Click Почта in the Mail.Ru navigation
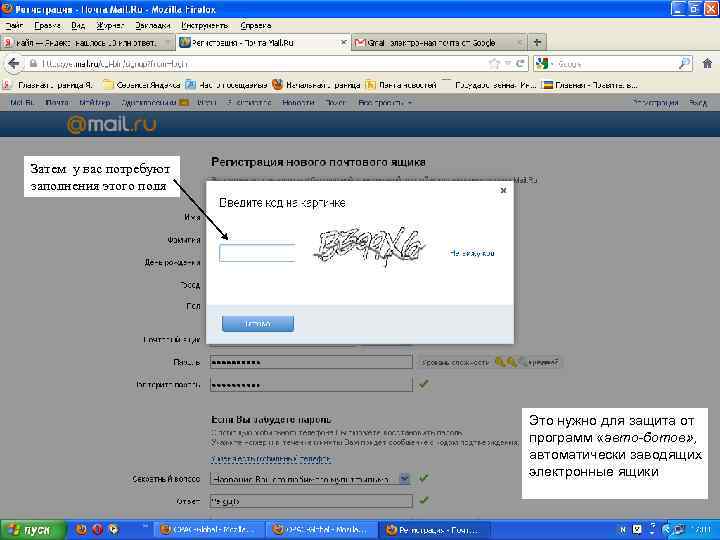The height and width of the screenshot is (540, 720). click(57, 103)
